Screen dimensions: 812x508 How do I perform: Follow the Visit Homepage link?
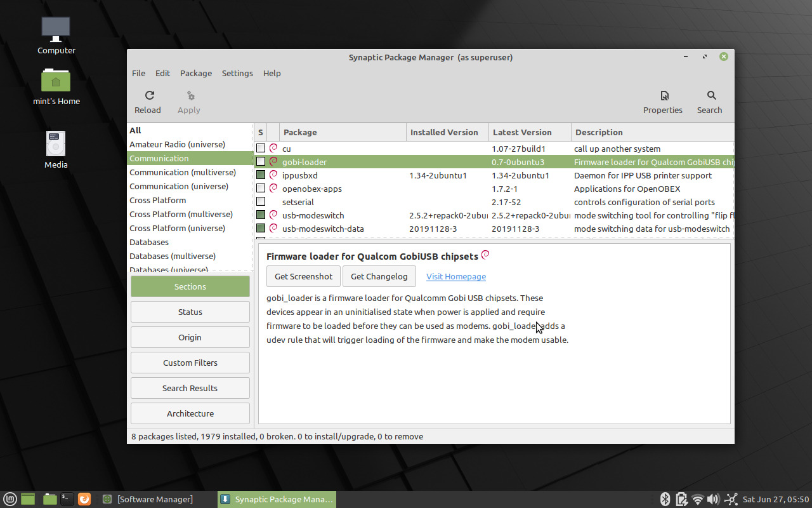[455, 276]
